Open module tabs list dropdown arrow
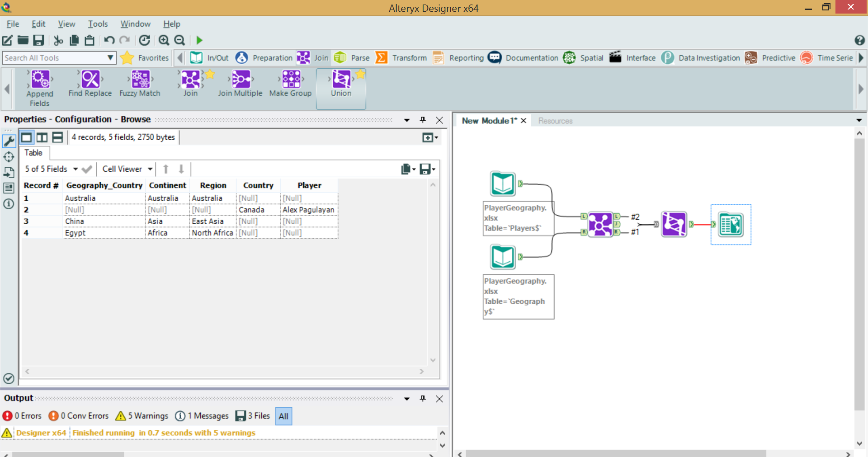The width and height of the screenshot is (868, 457). pyautogui.click(x=859, y=120)
